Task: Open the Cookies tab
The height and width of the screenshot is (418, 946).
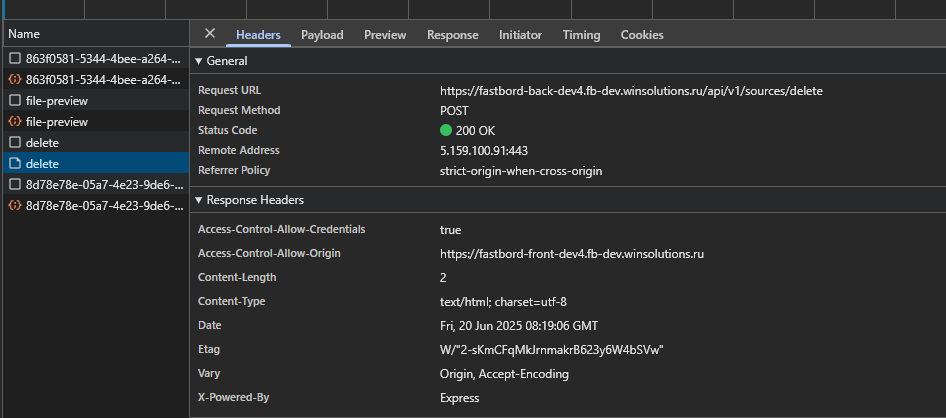Action: point(642,35)
